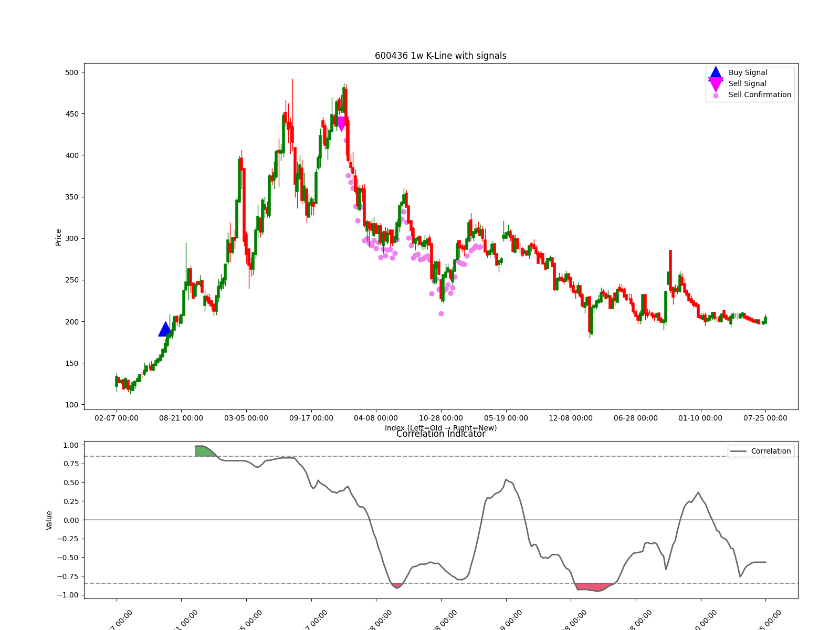Click the Sell Confirmation legend entry
The width and height of the screenshot is (840, 630).
point(752,95)
